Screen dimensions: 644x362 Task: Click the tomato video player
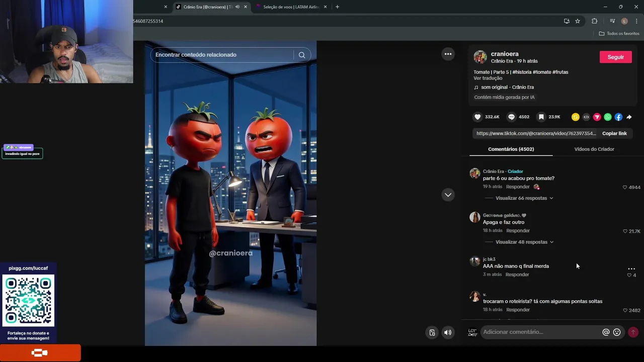[230, 194]
